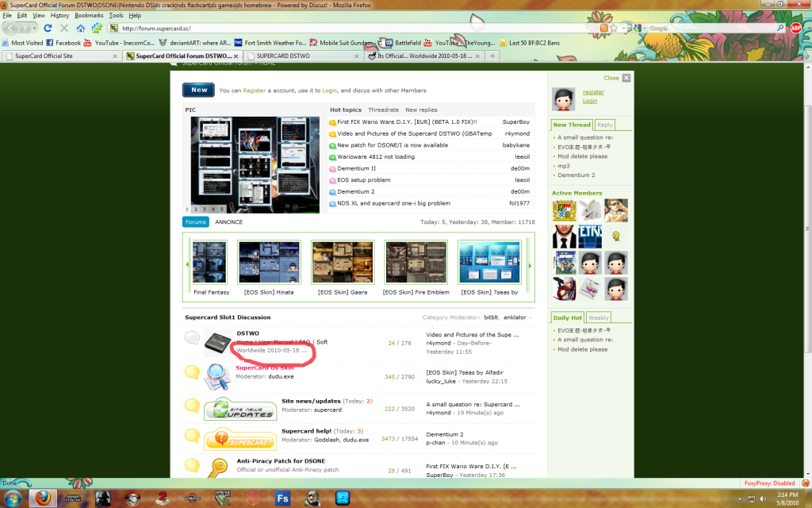Click the DSTWO card forum icon

coord(217,343)
